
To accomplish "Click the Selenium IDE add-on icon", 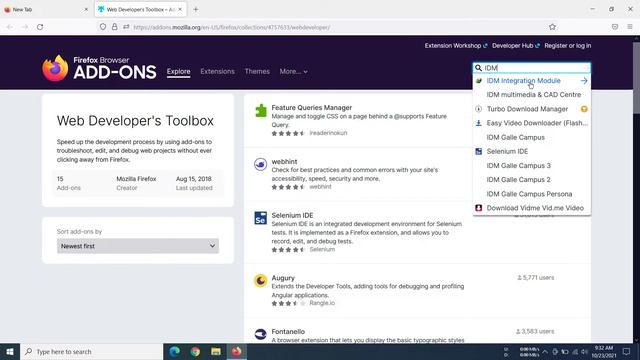I will coord(260,218).
